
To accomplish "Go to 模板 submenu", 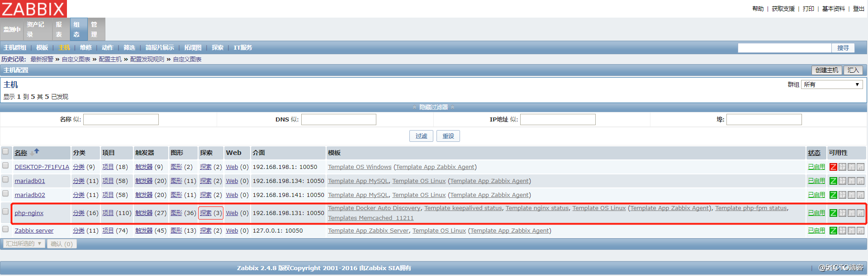I will (x=42, y=47).
